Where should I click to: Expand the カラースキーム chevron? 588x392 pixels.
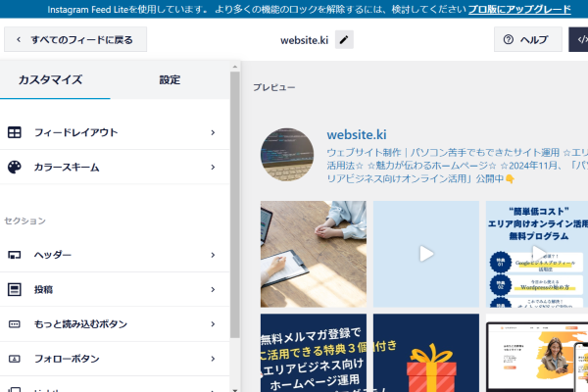coord(213,167)
